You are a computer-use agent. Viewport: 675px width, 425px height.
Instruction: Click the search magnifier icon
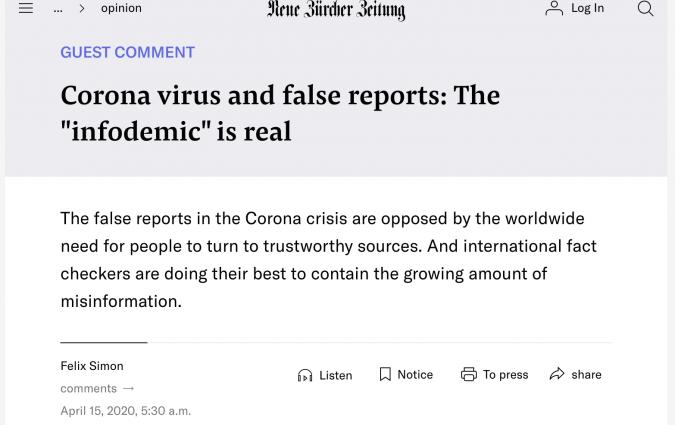(x=645, y=8)
